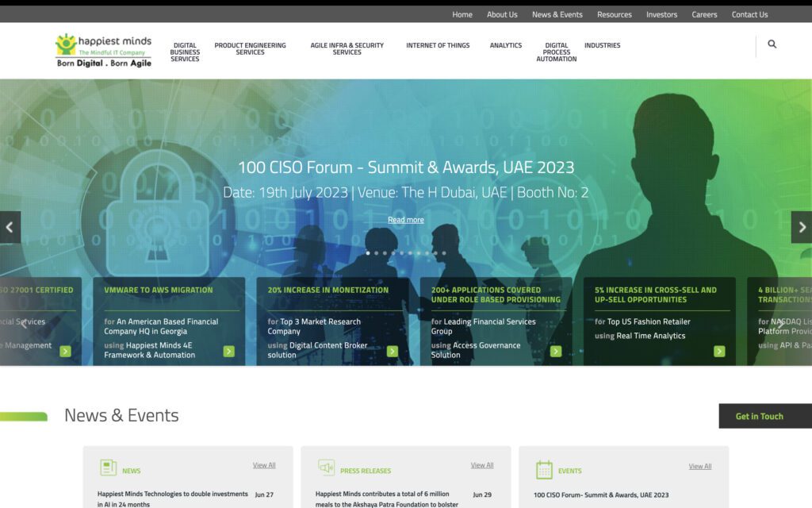This screenshot has width=812, height=508.
Task: Open Agile Infra & Security Services menu
Action: 347,48
